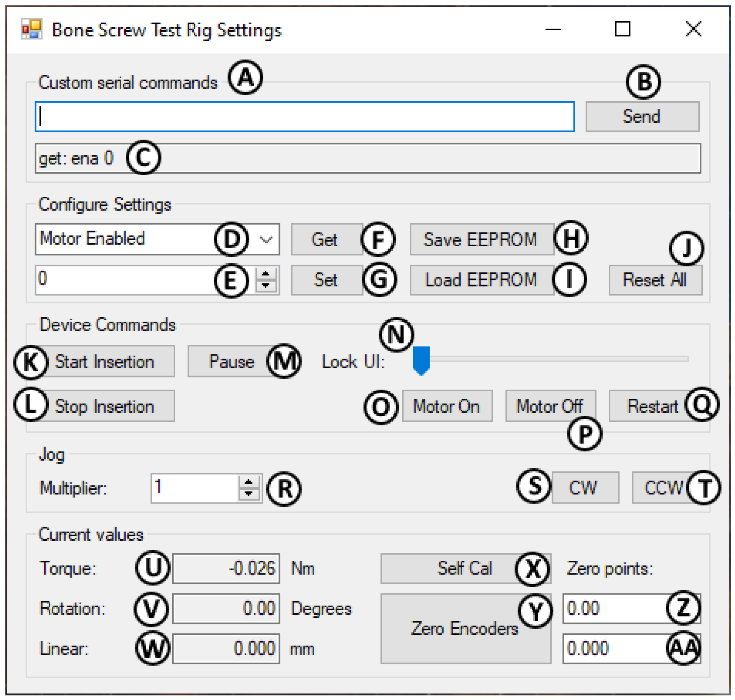Click Save EEPROM

(481, 239)
